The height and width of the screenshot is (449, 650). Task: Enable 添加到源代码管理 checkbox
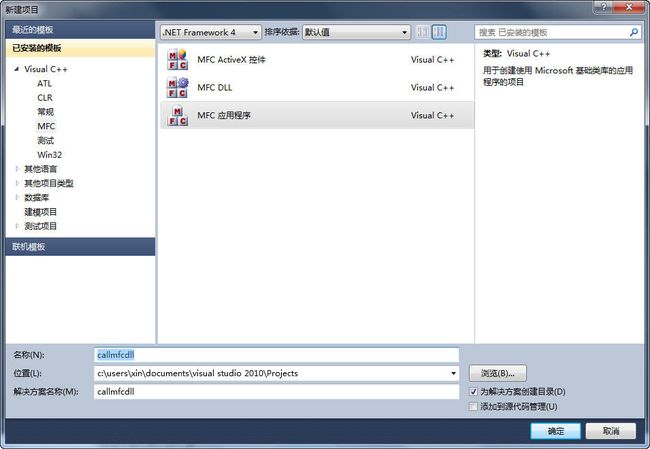pyautogui.click(x=473, y=406)
